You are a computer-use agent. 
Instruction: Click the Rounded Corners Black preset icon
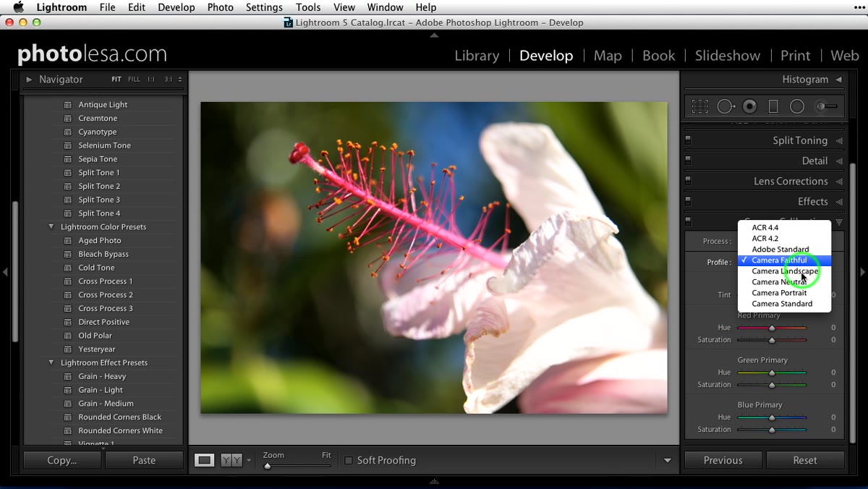pyautogui.click(x=68, y=417)
